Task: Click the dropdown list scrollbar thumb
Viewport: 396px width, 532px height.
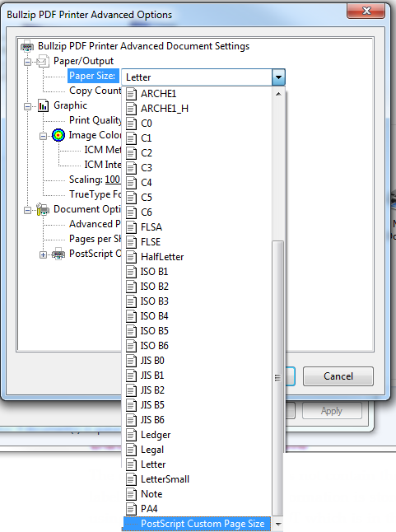Action: [x=277, y=378]
